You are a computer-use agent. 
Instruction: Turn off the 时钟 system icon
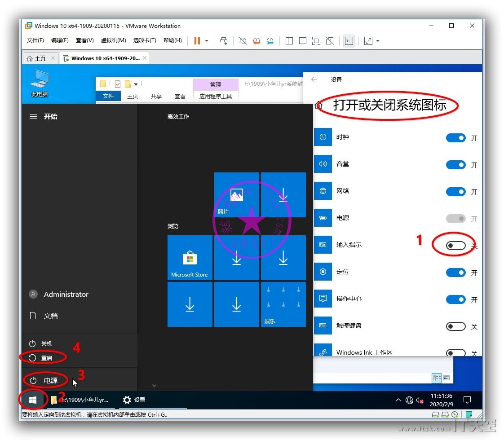(x=455, y=138)
